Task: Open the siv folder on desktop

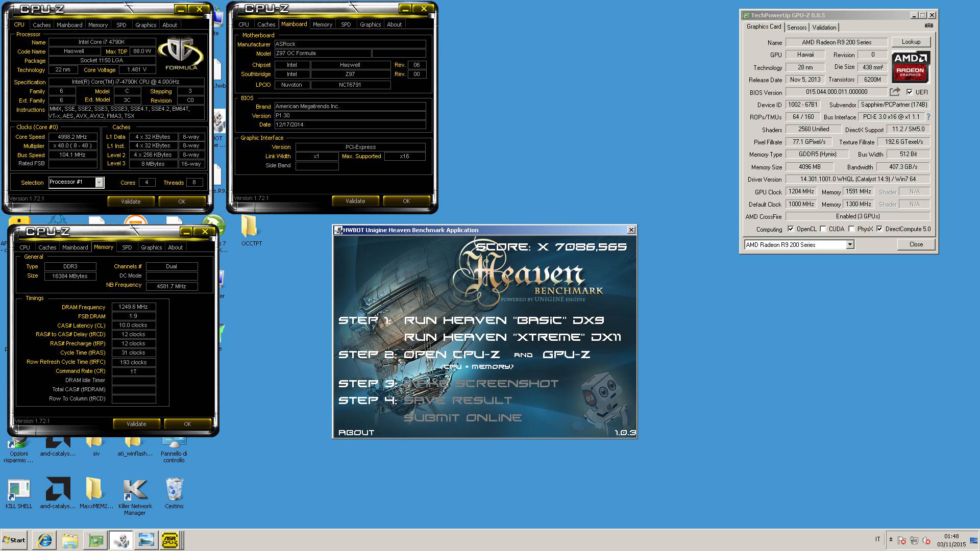Action: point(96,446)
